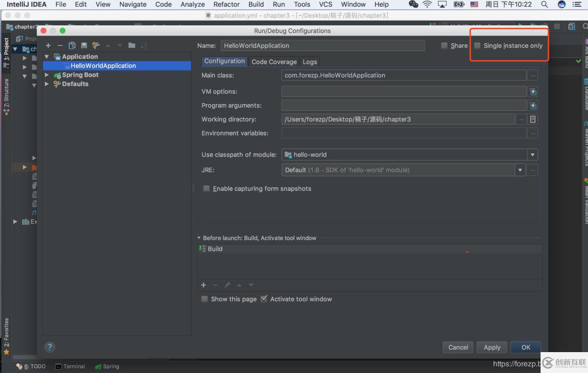The width and height of the screenshot is (588, 373).
Task: Click the Working directory macros icon
Action: coord(533,119)
